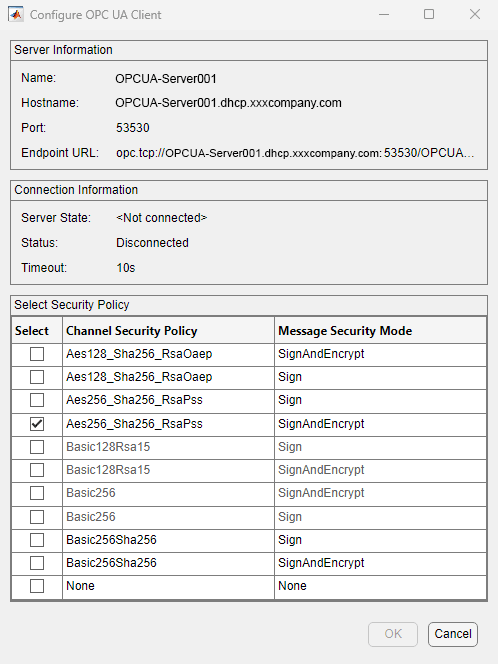Click Basic256 policy cell in the SignAndEncrypt row

click(169, 493)
